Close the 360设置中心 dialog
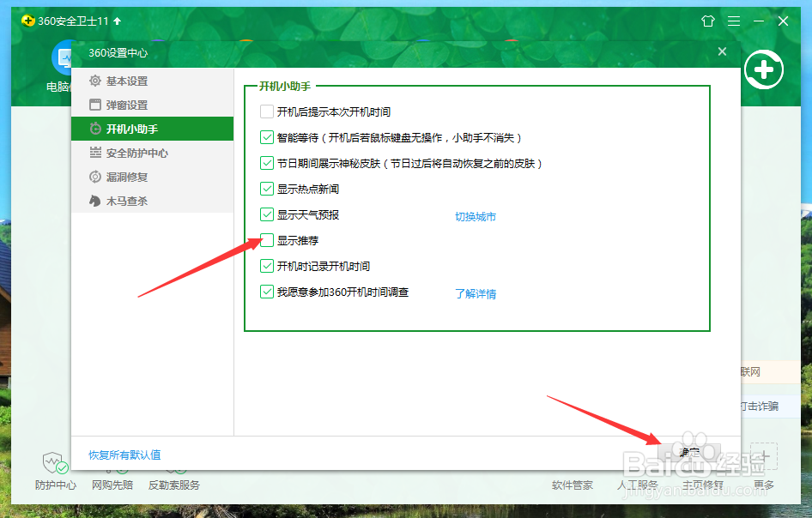Viewport: 812px width, 518px height. pyautogui.click(x=723, y=51)
